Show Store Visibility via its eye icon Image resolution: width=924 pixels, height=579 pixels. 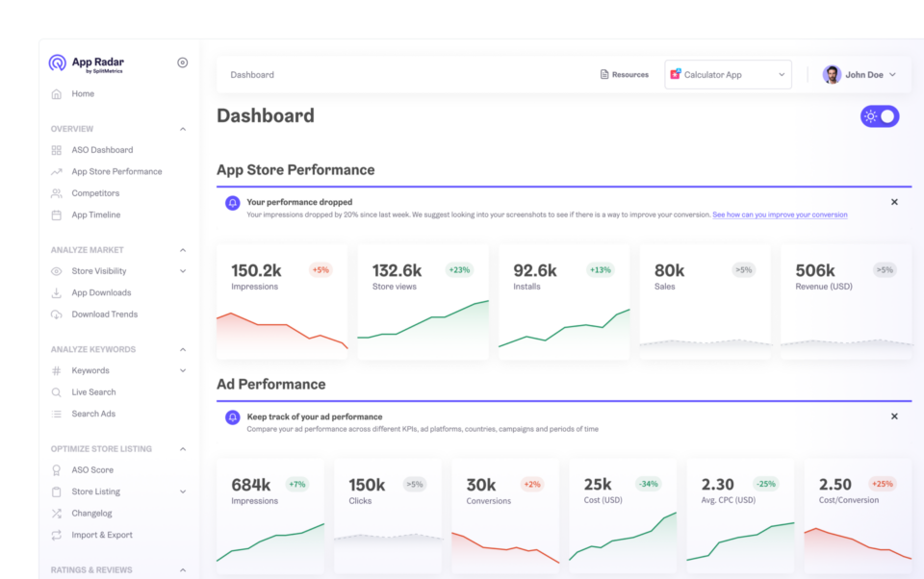[x=59, y=270]
